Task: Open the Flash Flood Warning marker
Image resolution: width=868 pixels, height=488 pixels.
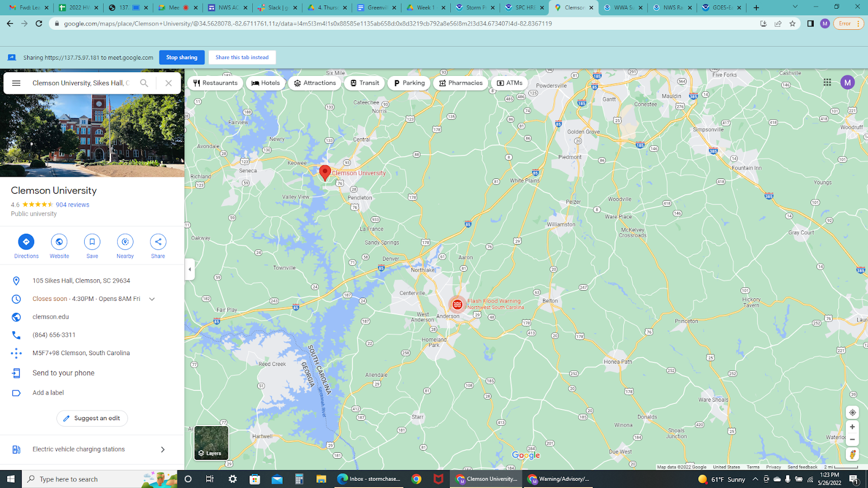Action: point(457,304)
